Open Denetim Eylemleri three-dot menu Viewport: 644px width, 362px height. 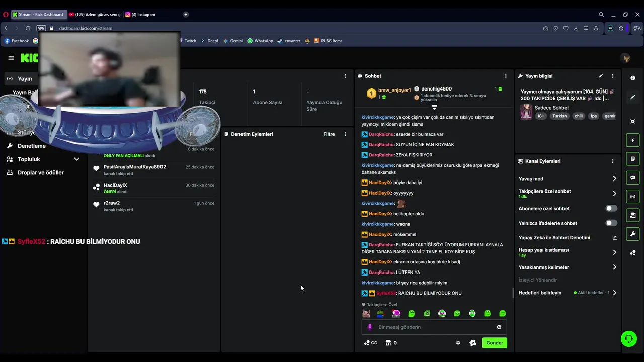click(345, 134)
